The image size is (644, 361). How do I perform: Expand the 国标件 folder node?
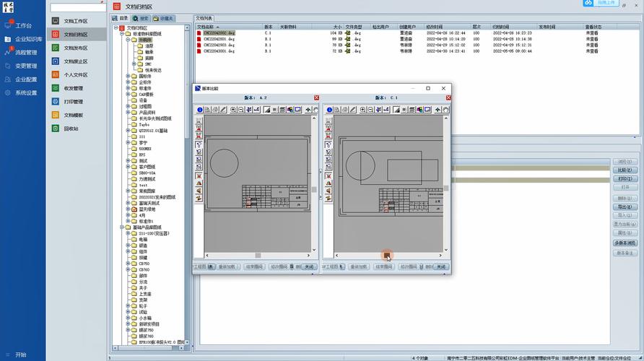pos(128,77)
